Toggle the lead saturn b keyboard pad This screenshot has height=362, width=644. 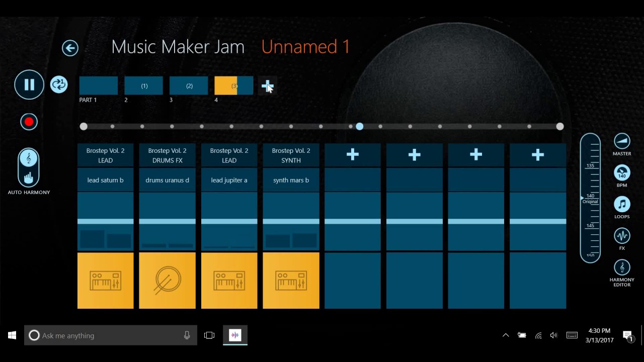tap(106, 281)
